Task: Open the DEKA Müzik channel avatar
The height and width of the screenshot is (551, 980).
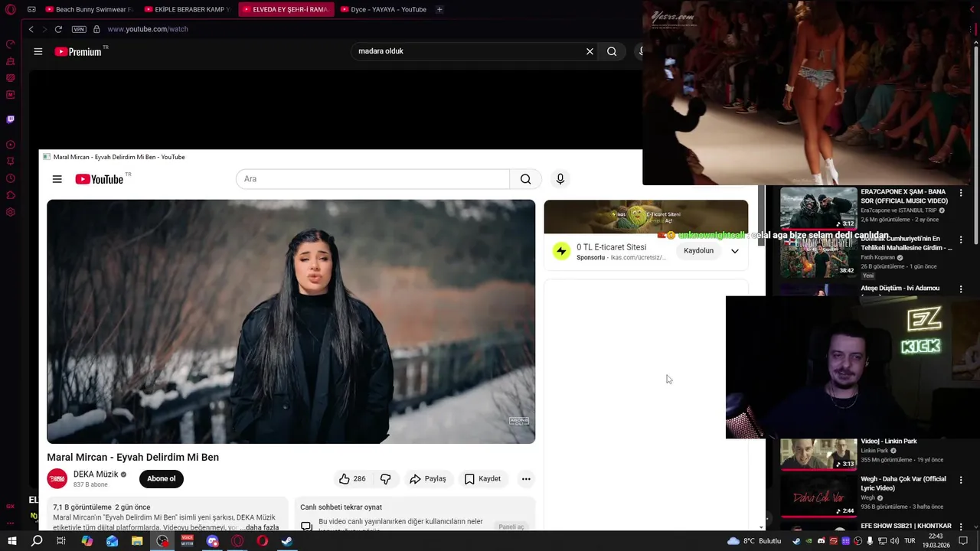Action: coord(57,479)
